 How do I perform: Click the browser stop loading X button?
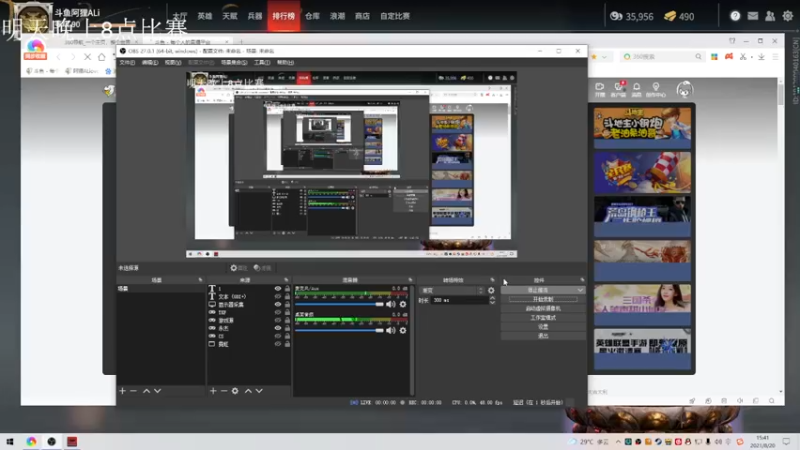tap(87, 57)
